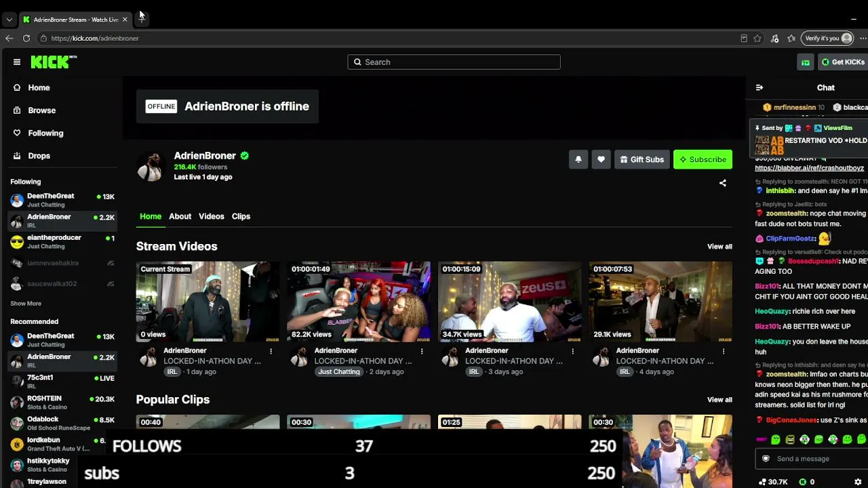The height and width of the screenshot is (488, 868).
Task: Open ROSHTEIN in Recommended channels
Action: (x=61, y=403)
